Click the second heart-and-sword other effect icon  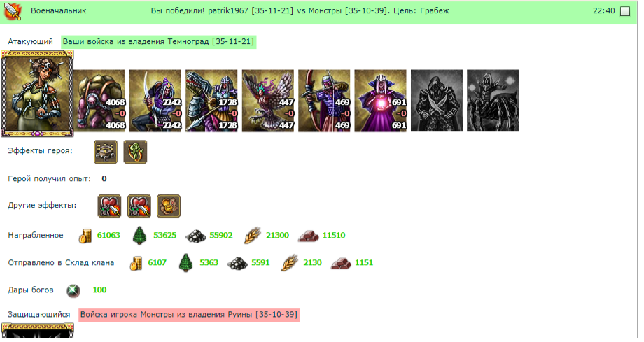click(139, 206)
